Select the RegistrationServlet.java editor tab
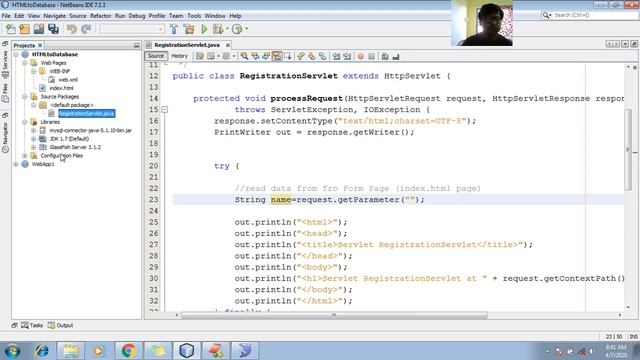The width and height of the screenshot is (640, 360). [187, 45]
